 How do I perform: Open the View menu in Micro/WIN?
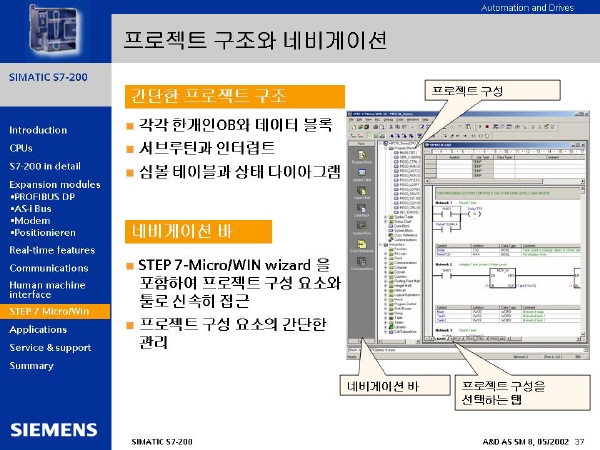pos(368,119)
